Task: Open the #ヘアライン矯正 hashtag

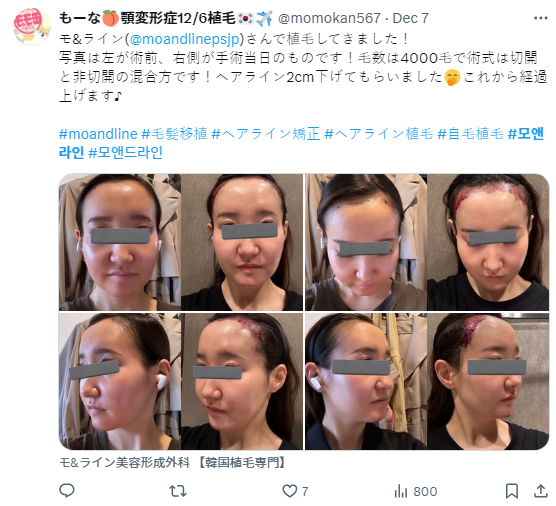Action: point(266,134)
